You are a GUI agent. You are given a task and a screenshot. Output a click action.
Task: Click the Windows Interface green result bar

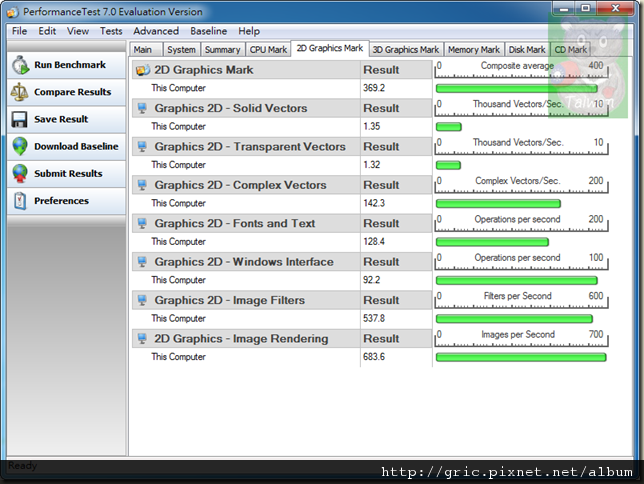coord(516,280)
